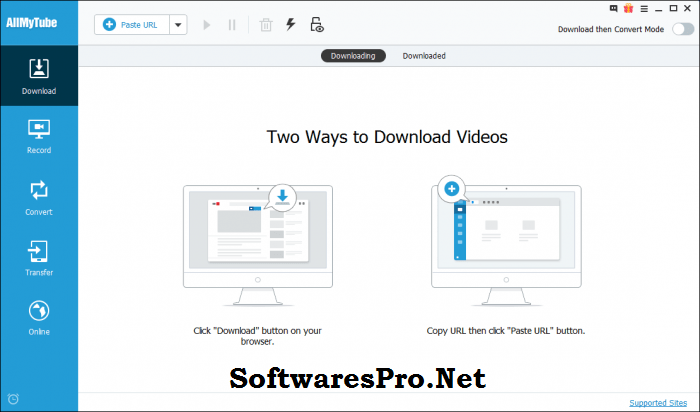Image resolution: width=700 pixels, height=412 pixels.
Task: Click the trash delete icon
Action: coord(266,25)
